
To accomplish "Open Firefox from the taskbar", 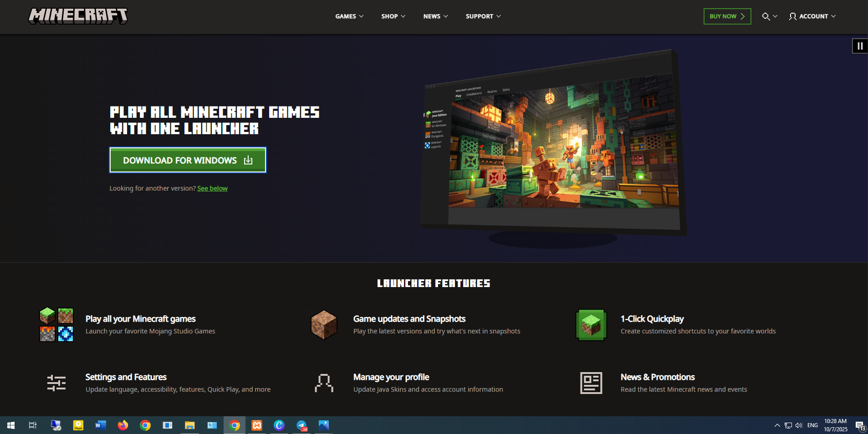I will coord(123,425).
